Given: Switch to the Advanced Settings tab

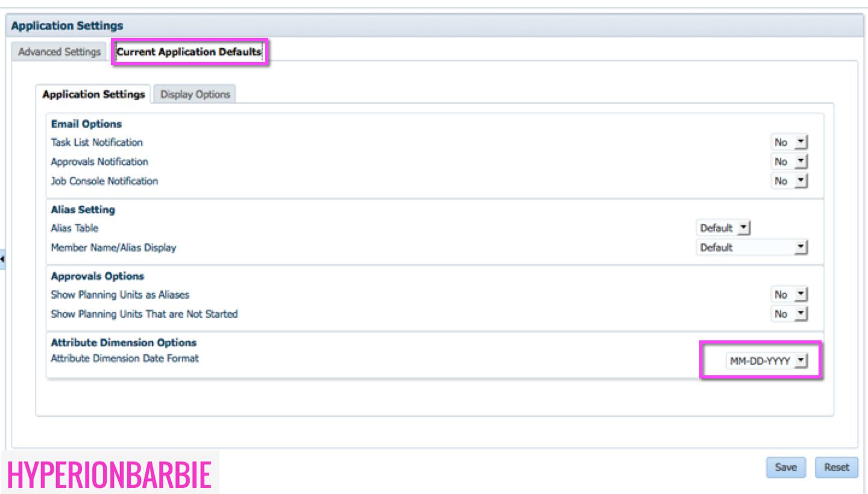Looking at the screenshot, I should pyautogui.click(x=59, y=52).
